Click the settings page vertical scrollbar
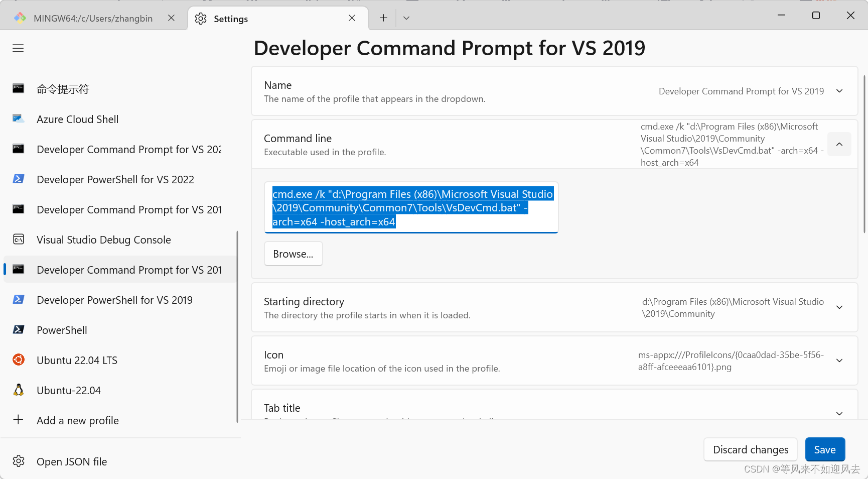868x479 pixels. [x=864, y=154]
